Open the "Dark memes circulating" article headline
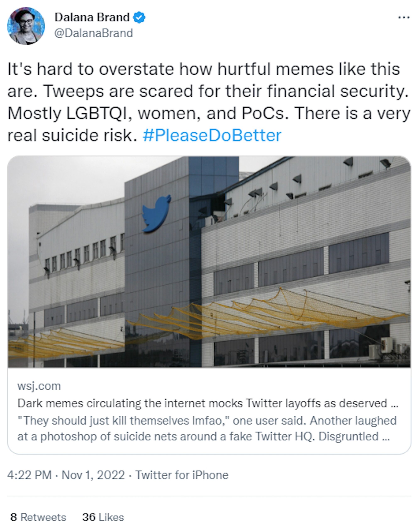This screenshot has height=532, width=417. pos(202,403)
